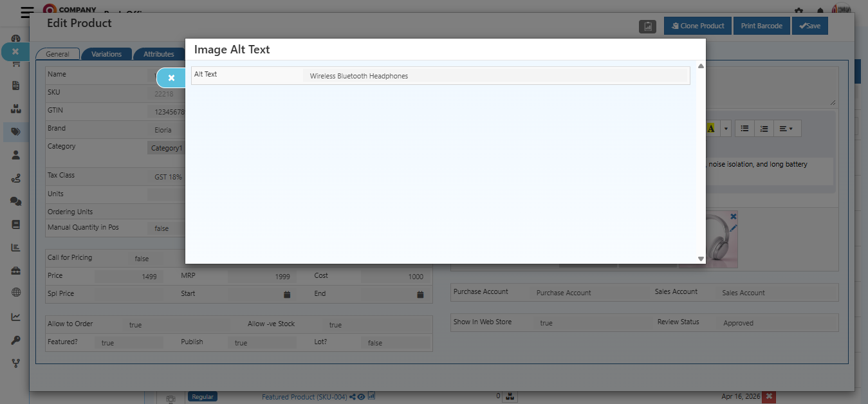Apply bullet list in description editor
The image size is (868, 404).
click(744, 128)
